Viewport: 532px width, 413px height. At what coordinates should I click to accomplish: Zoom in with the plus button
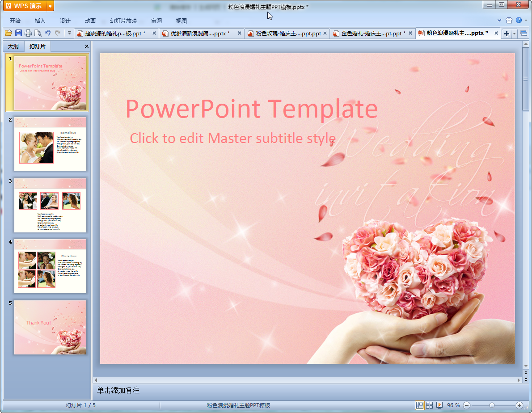click(x=519, y=405)
